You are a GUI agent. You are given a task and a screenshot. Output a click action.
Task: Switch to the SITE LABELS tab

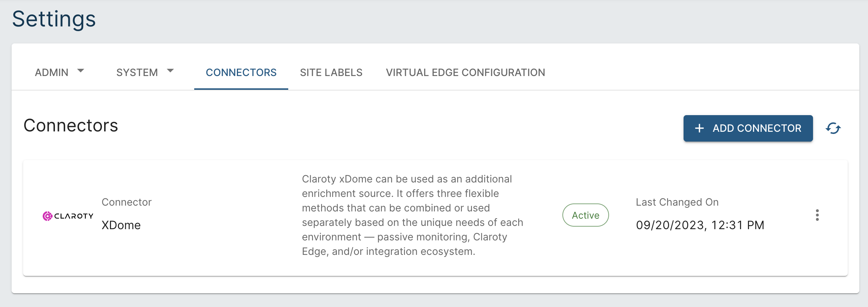point(331,72)
